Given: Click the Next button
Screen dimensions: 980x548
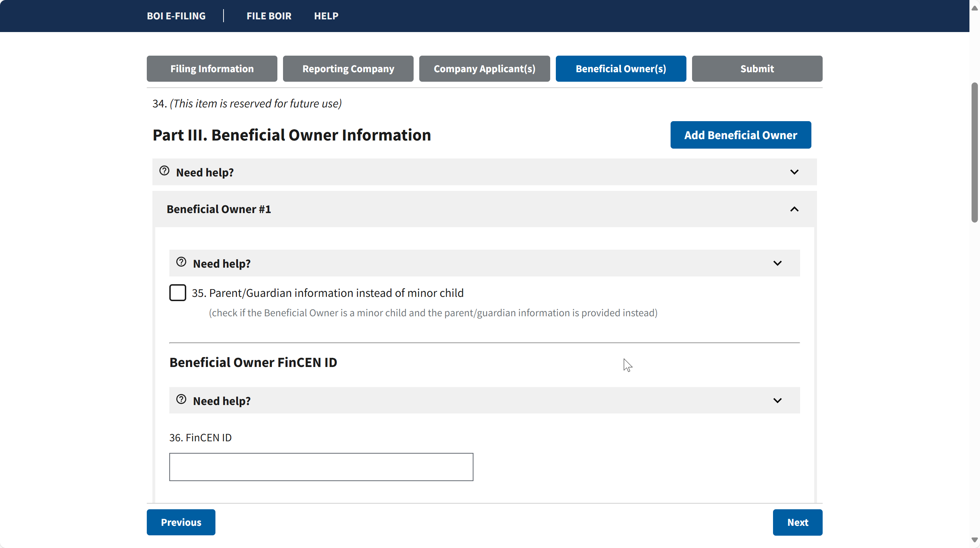Looking at the screenshot, I should click(797, 522).
